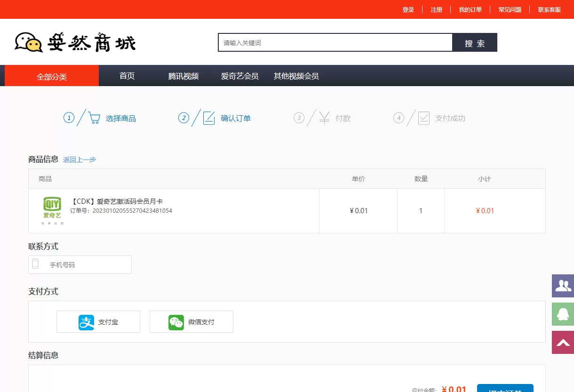
Task: Click the 登录 login link
Action: [x=408, y=9]
